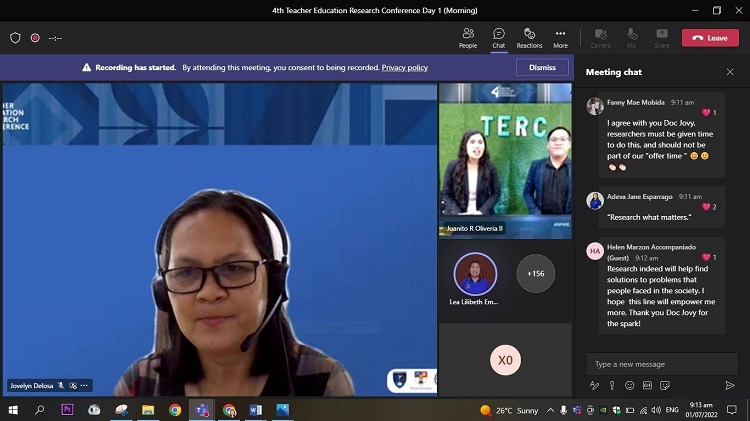The width and height of the screenshot is (750, 421).
Task: Leave the meeting
Action: coord(710,38)
